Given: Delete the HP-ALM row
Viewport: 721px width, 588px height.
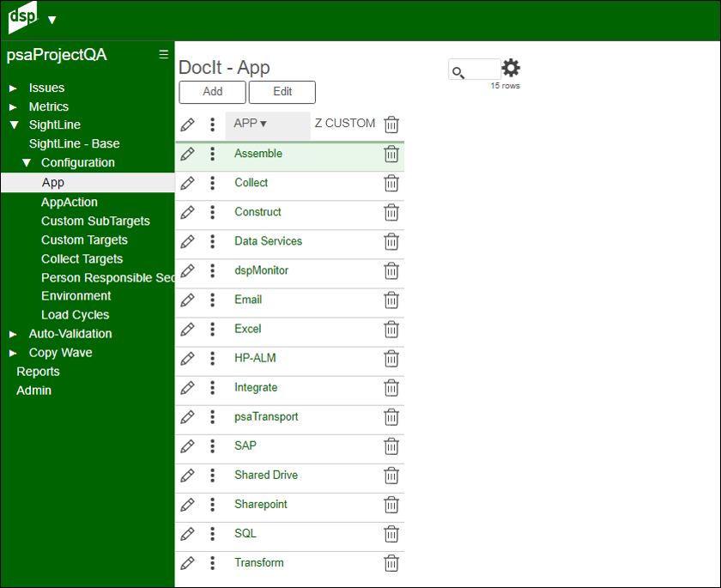Looking at the screenshot, I should pyautogui.click(x=391, y=359).
